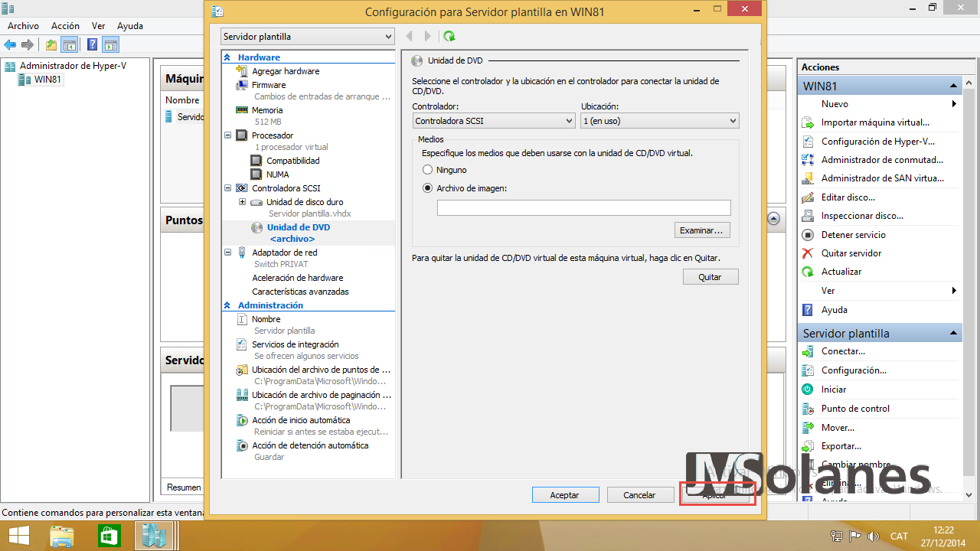Click Punto de control action
The height and width of the screenshot is (551, 980).
(x=855, y=409)
